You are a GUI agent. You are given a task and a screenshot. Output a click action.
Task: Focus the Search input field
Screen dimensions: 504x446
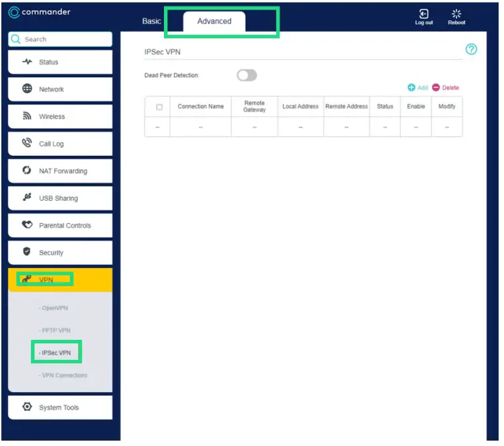coord(60,39)
